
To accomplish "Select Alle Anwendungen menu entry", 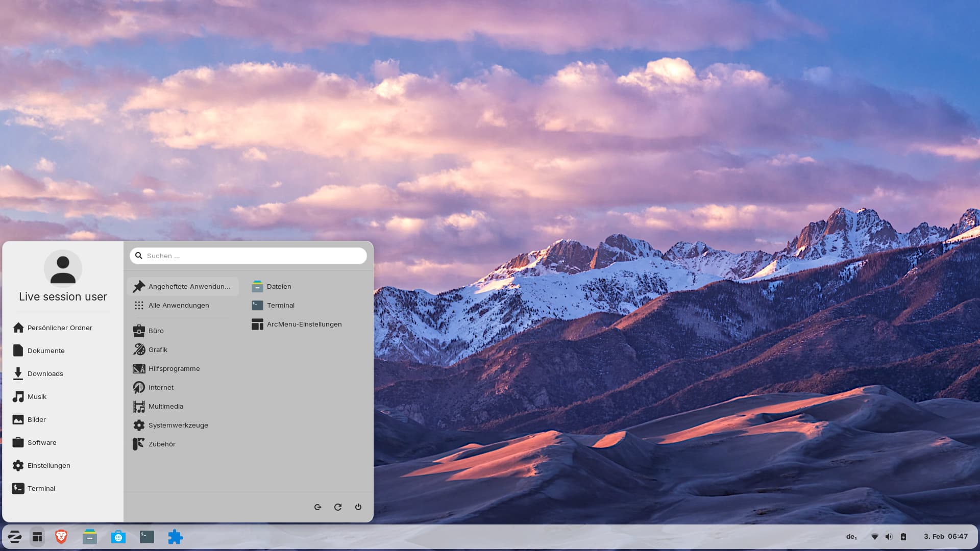I will (178, 305).
